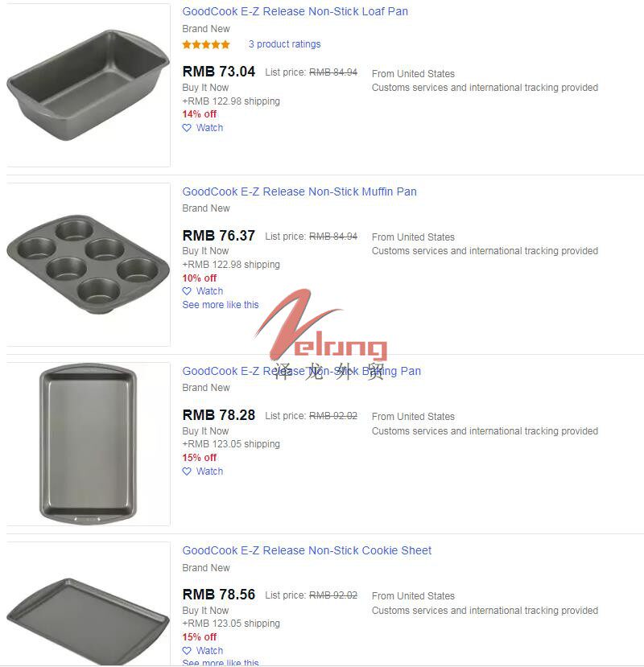
Task: Open the loaf pan product thumbnail
Action: point(88,84)
